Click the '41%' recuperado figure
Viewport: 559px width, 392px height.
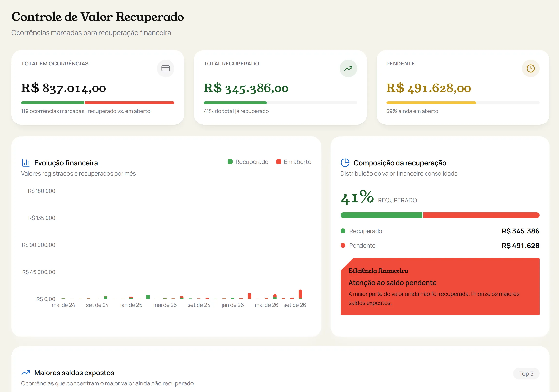coord(357,197)
